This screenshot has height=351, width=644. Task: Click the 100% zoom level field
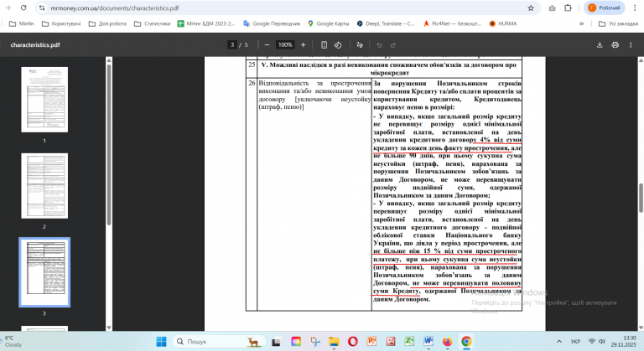click(285, 44)
